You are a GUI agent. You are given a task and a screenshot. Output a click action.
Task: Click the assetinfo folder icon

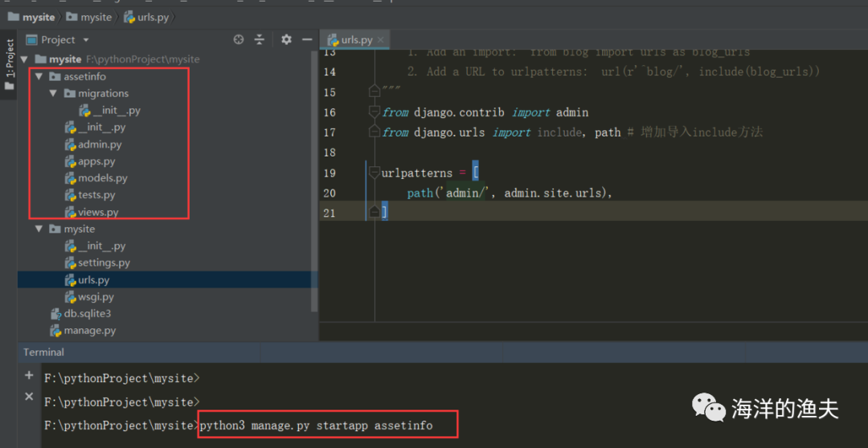click(x=55, y=76)
